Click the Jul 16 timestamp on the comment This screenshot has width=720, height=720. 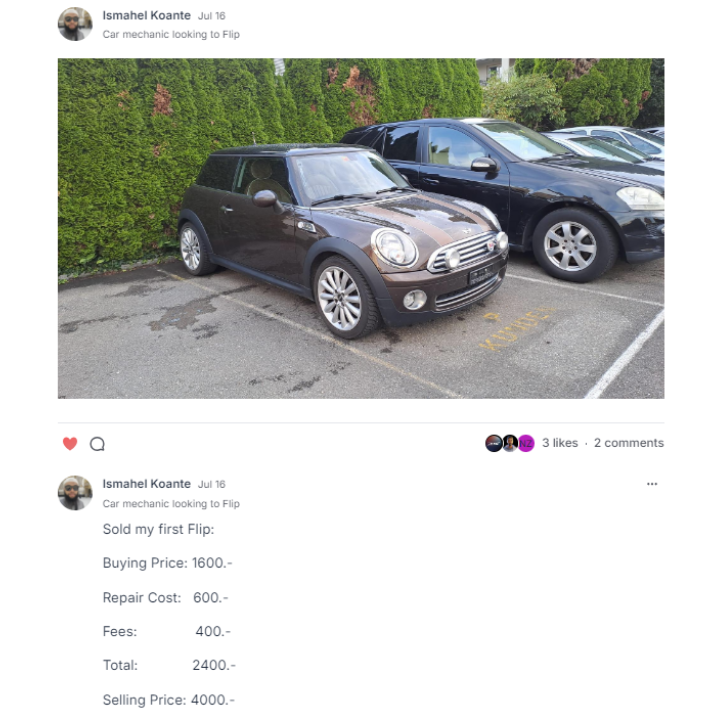(x=212, y=484)
